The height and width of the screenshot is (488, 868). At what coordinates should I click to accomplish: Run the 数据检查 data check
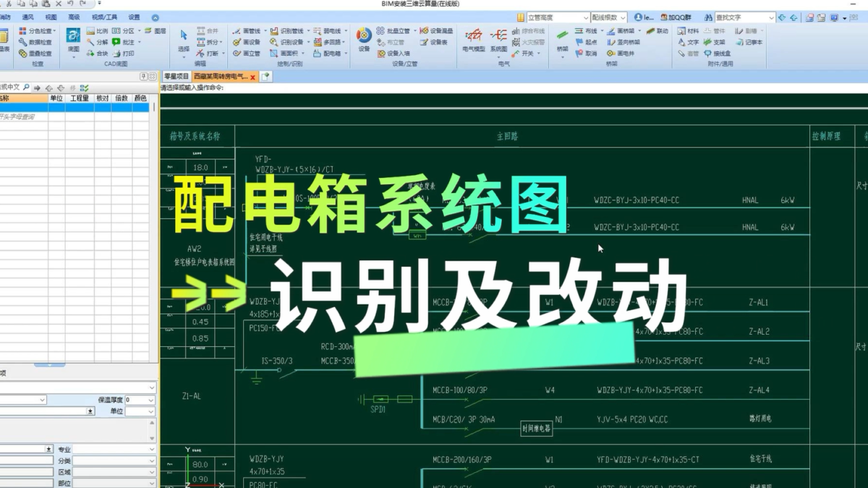coord(35,42)
